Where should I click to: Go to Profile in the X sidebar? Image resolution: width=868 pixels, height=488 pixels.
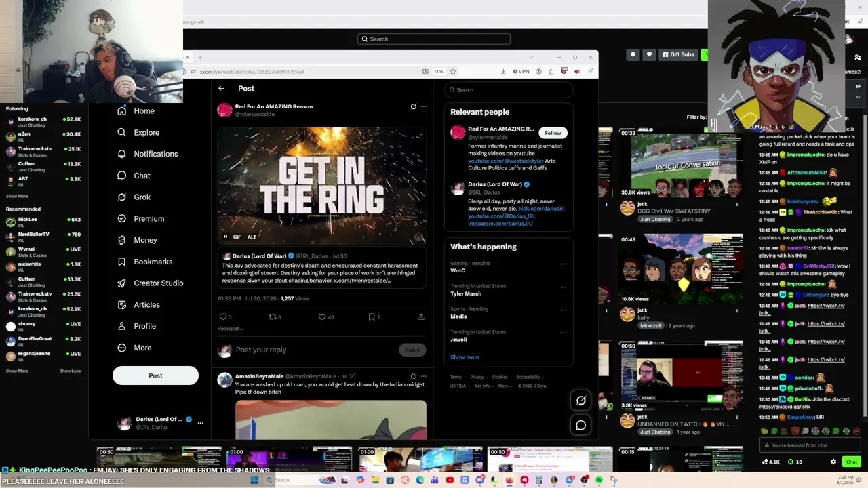(x=137, y=326)
